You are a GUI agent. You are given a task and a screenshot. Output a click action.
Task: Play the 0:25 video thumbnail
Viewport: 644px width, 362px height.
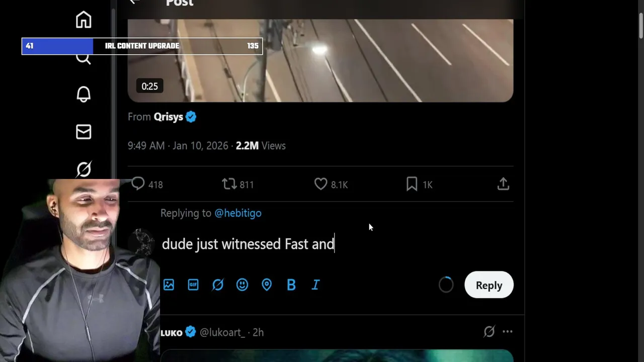click(320, 60)
